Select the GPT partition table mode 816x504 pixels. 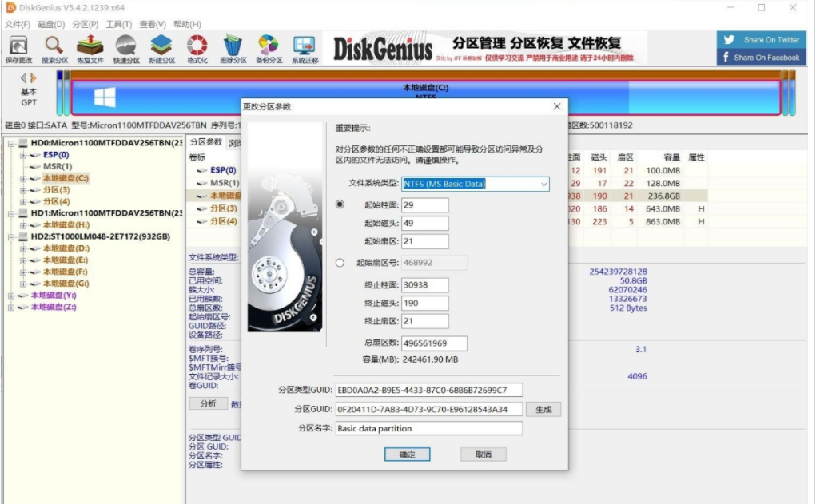(x=29, y=101)
